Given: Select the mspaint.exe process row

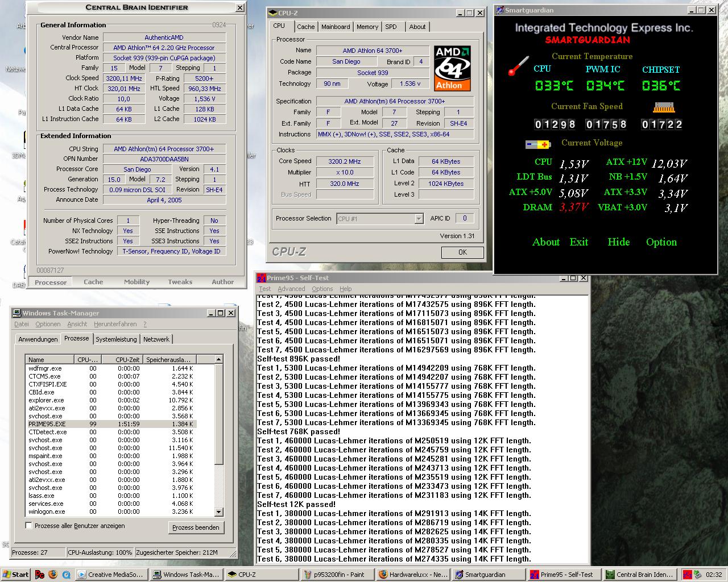Looking at the screenshot, I should point(111,456).
